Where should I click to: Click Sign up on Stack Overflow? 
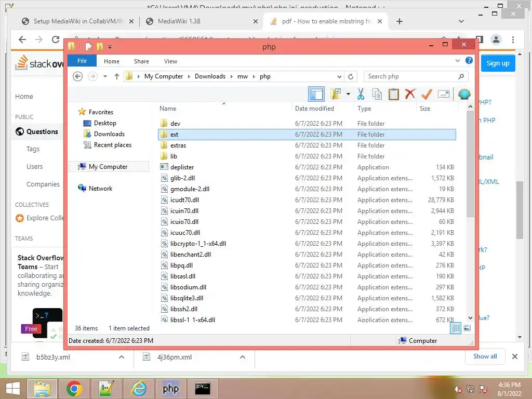click(x=498, y=63)
